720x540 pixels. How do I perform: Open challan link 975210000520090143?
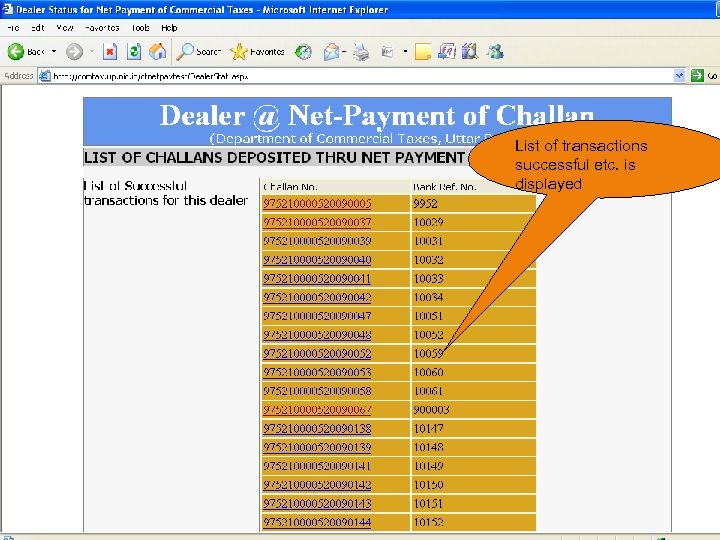coord(317,503)
